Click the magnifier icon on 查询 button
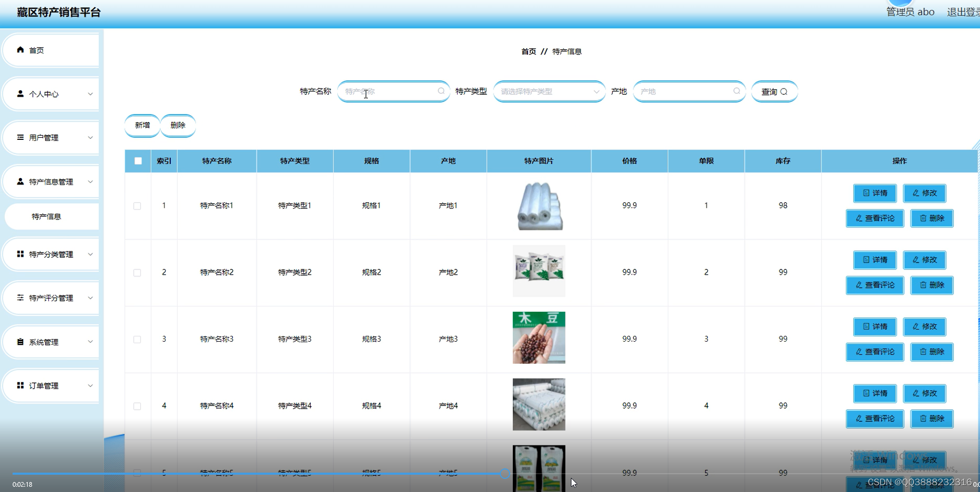The image size is (980, 492). 784,92
